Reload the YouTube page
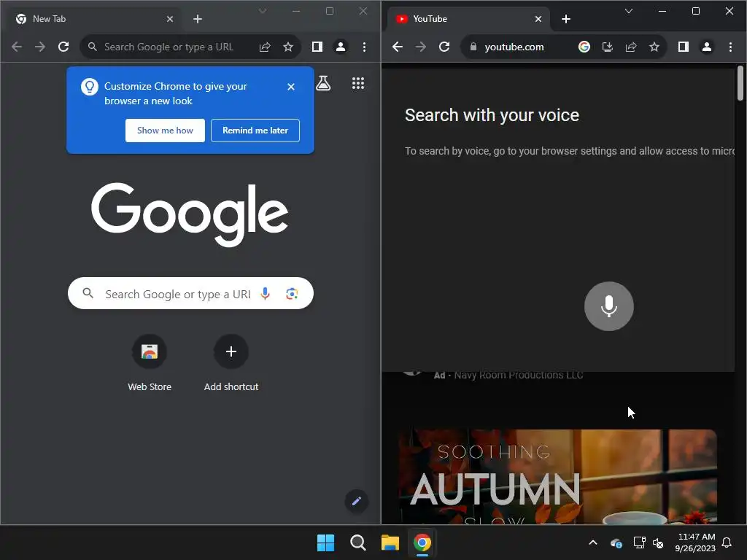Image resolution: width=747 pixels, height=560 pixels. click(444, 47)
